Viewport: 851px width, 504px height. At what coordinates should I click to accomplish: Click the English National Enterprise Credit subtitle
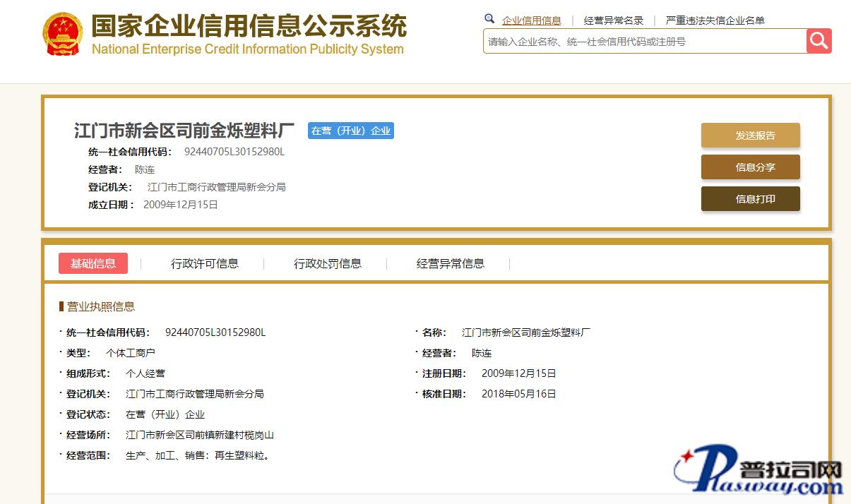tap(247, 49)
